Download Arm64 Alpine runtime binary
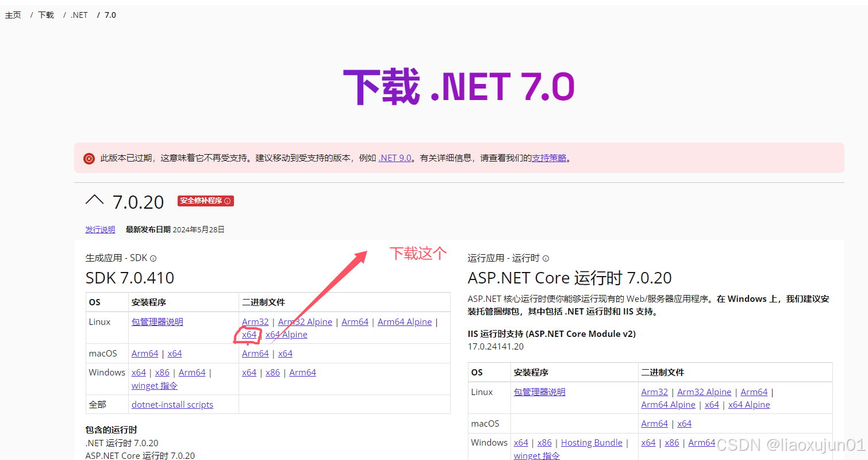 [668, 404]
